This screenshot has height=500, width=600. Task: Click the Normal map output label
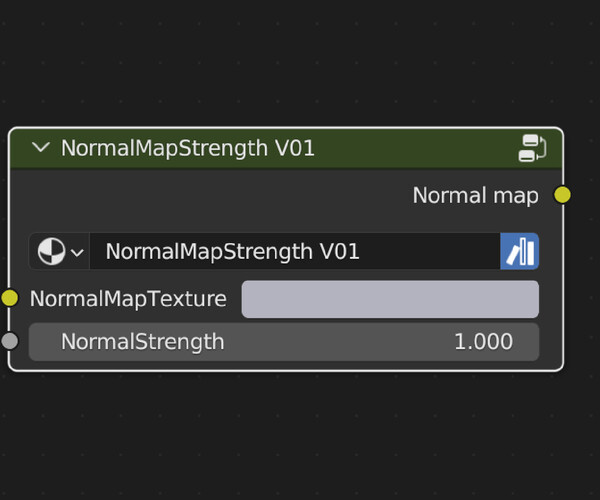(476, 195)
